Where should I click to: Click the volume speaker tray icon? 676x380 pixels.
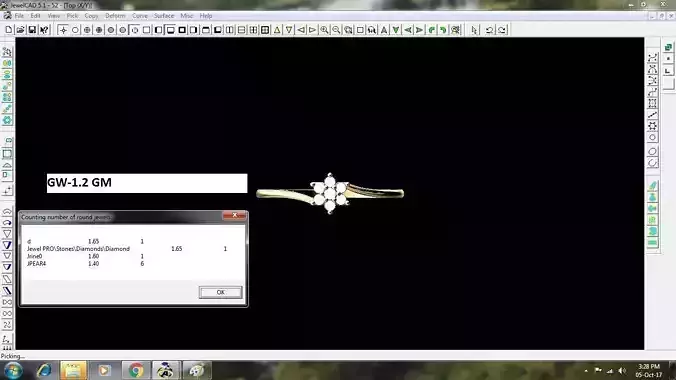(x=622, y=371)
